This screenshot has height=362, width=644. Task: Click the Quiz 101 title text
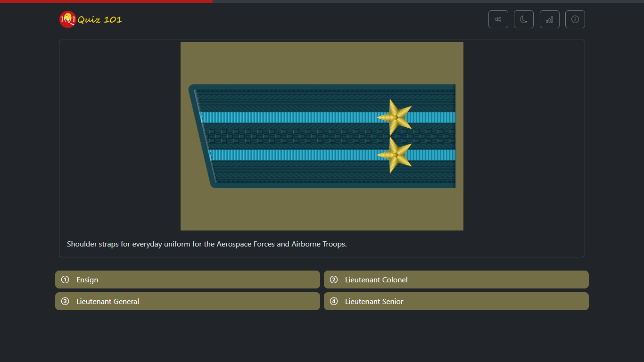(100, 19)
